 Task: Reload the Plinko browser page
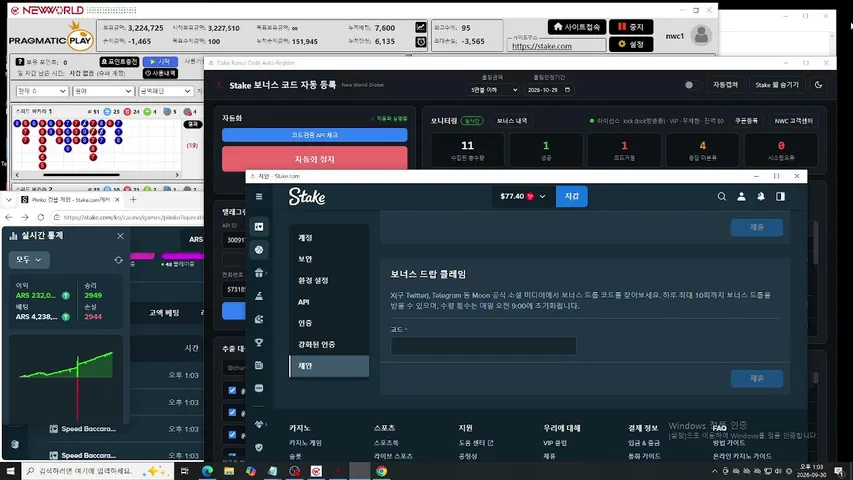41,217
